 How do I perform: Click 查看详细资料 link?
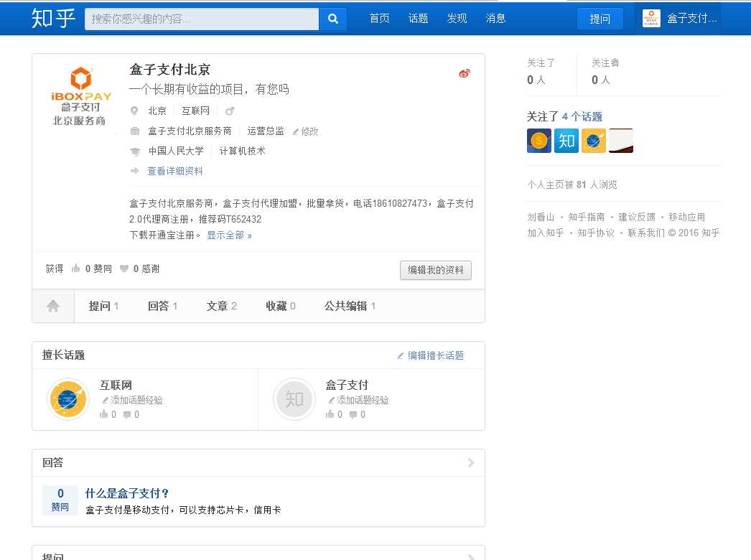pyautogui.click(x=174, y=171)
